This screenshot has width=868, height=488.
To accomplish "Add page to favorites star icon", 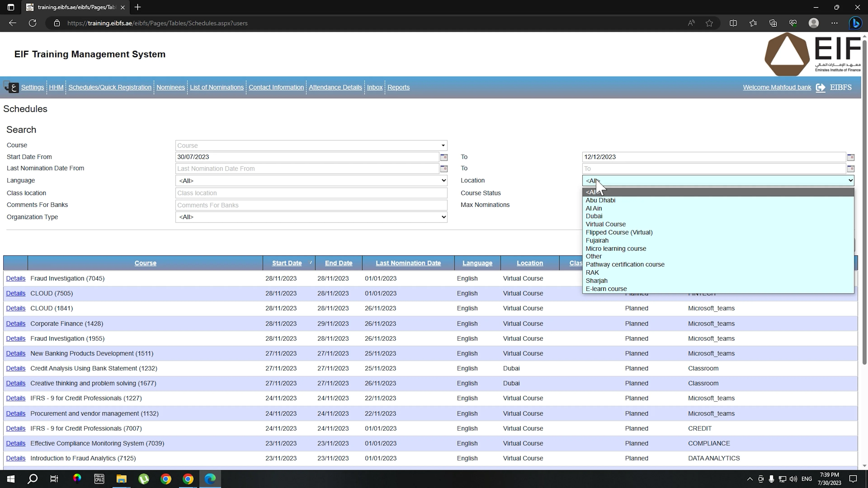I will pos(709,23).
